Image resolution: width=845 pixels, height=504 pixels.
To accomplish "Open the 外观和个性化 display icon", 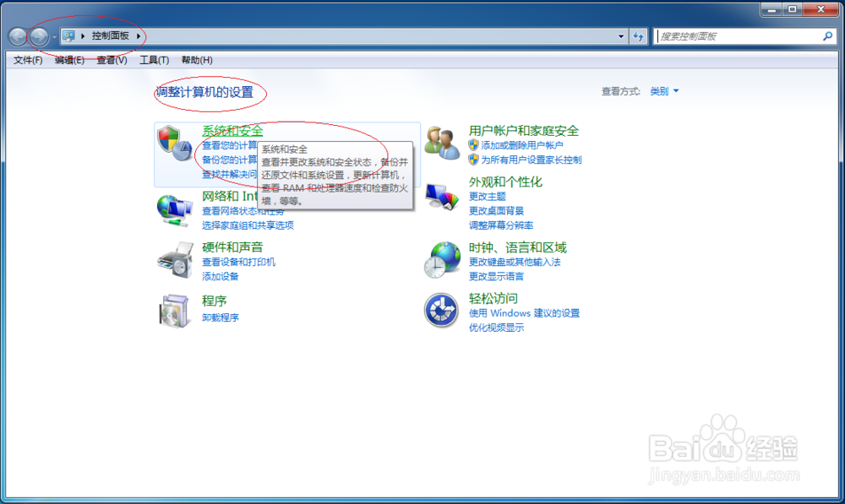I will [443, 196].
